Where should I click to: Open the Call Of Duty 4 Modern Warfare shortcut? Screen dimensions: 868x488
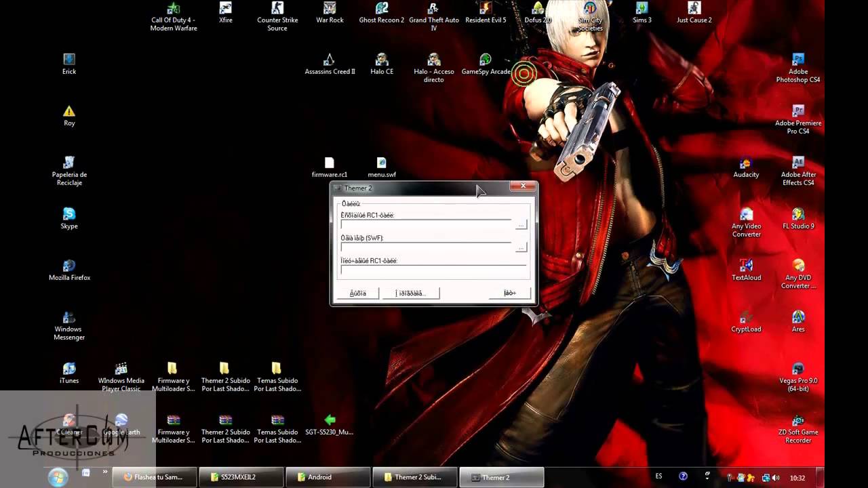(174, 16)
